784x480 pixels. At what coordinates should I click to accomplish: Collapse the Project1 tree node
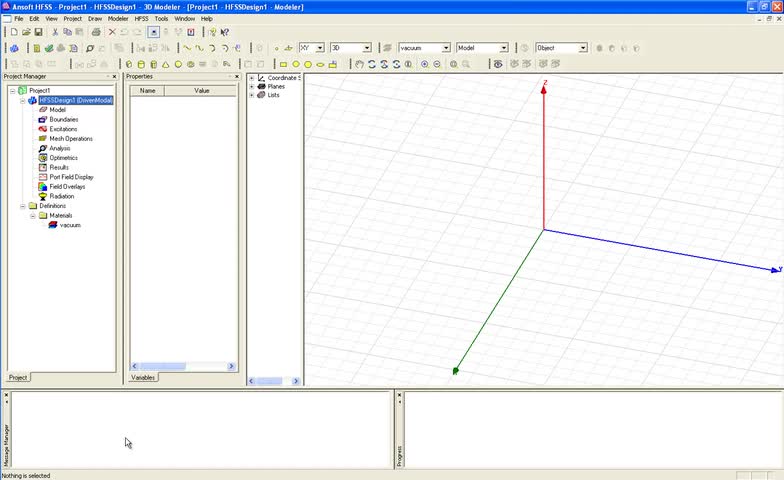12,90
